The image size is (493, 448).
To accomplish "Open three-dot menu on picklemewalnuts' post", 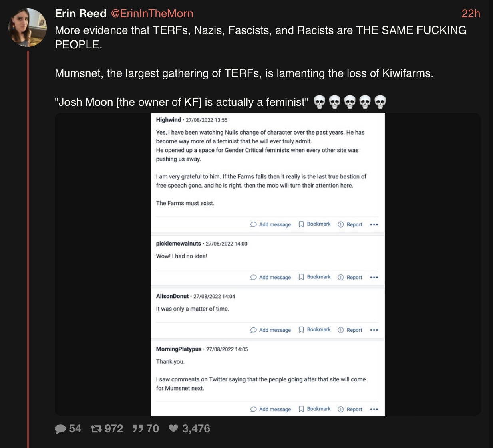I will [x=374, y=277].
